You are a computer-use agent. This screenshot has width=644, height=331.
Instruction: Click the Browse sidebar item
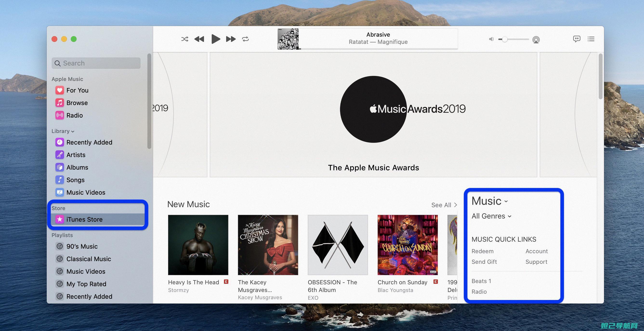click(x=77, y=103)
